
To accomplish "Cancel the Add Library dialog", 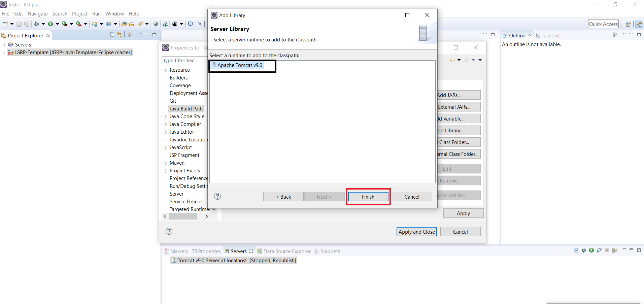I will pyautogui.click(x=412, y=197).
